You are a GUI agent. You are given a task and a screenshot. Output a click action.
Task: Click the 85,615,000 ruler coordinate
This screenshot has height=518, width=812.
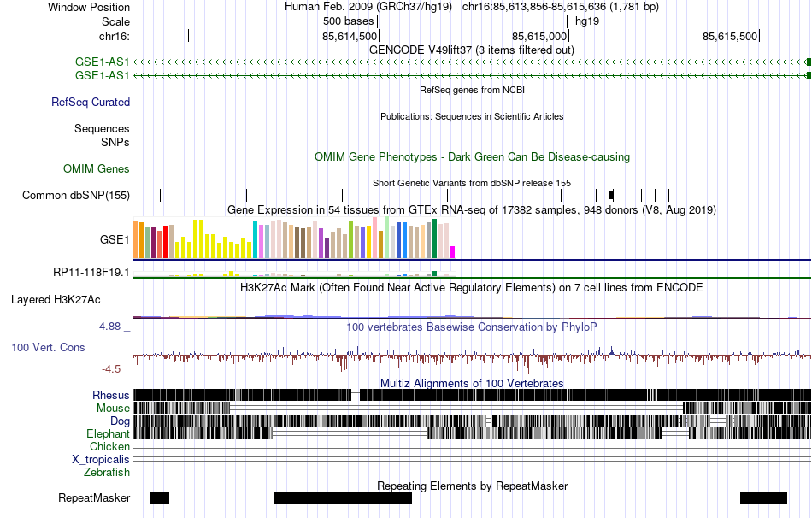[539, 36]
